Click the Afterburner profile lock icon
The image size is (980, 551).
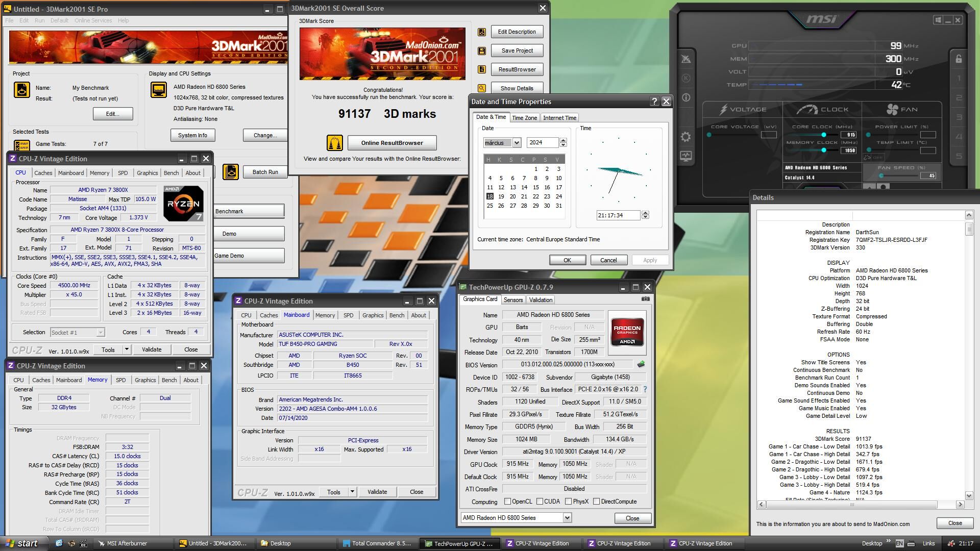(x=959, y=59)
